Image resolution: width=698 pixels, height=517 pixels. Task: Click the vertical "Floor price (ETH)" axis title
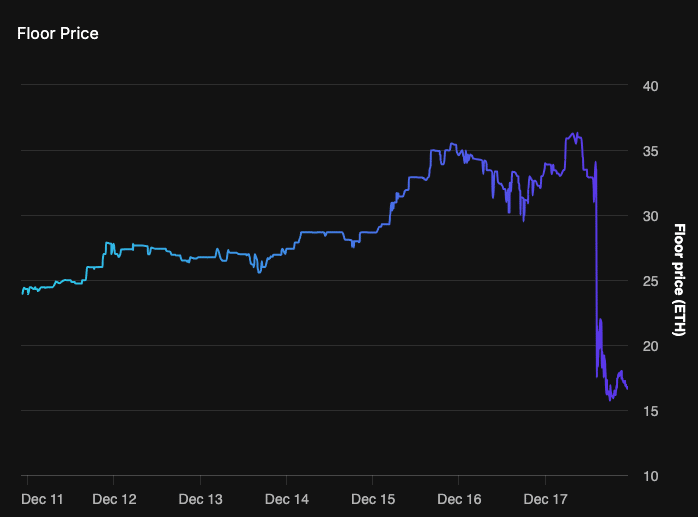point(679,280)
